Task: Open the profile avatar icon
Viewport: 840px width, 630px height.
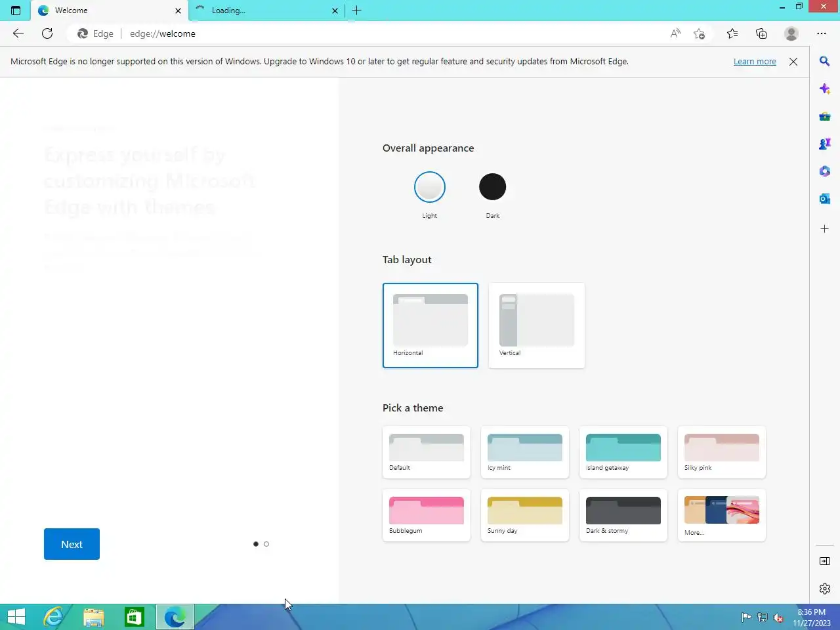Action: click(x=791, y=33)
